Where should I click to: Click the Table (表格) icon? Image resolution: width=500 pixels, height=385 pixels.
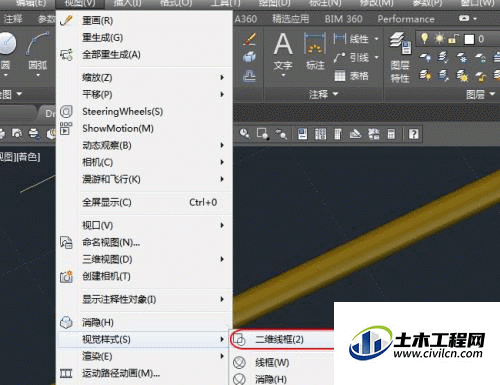click(x=340, y=76)
